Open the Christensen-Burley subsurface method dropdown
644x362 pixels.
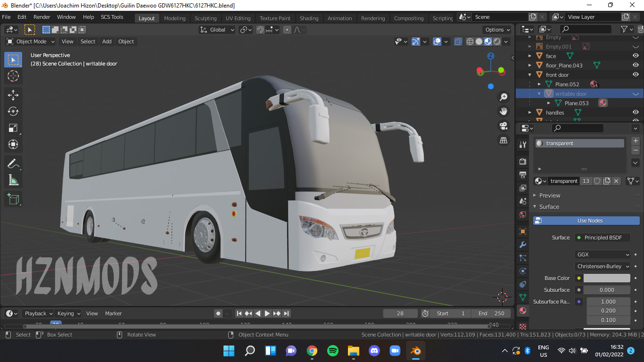(x=603, y=266)
